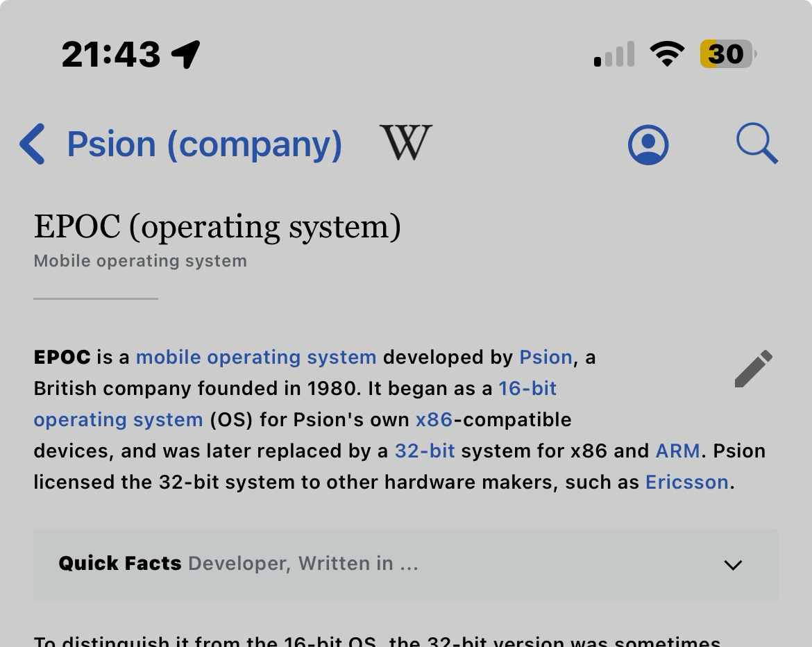Tap the EPOC (operating system) title
The height and width of the screenshot is (647, 812).
(217, 227)
